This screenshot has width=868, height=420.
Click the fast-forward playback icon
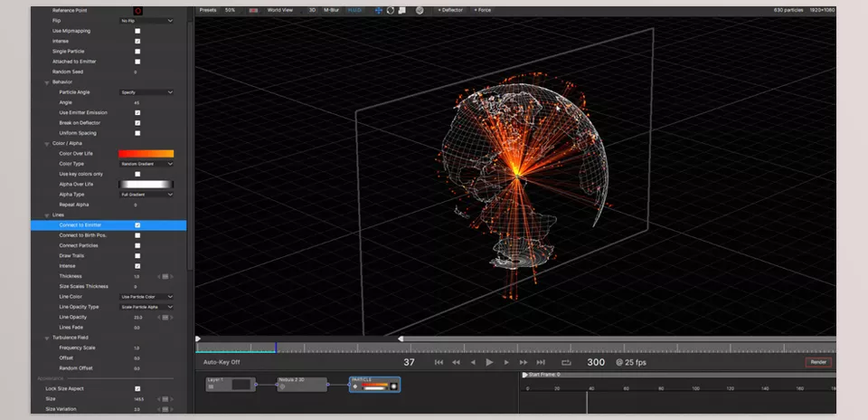click(x=524, y=362)
